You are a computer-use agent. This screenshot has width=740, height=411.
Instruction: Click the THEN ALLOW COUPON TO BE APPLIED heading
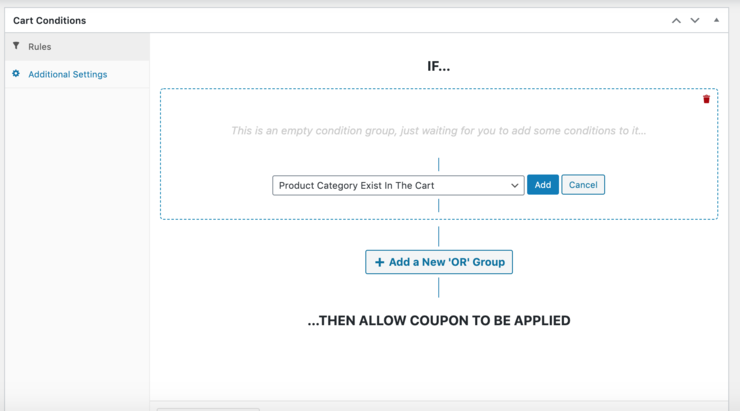(439, 321)
